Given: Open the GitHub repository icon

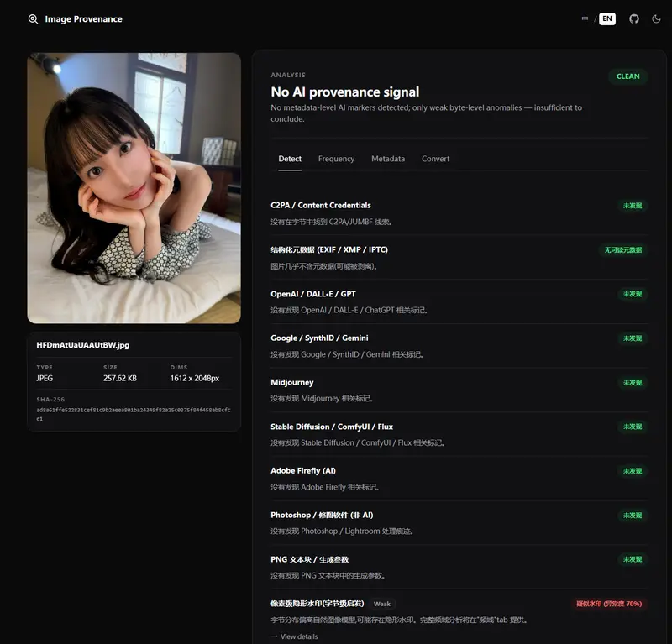Looking at the screenshot, I should 634,18.
